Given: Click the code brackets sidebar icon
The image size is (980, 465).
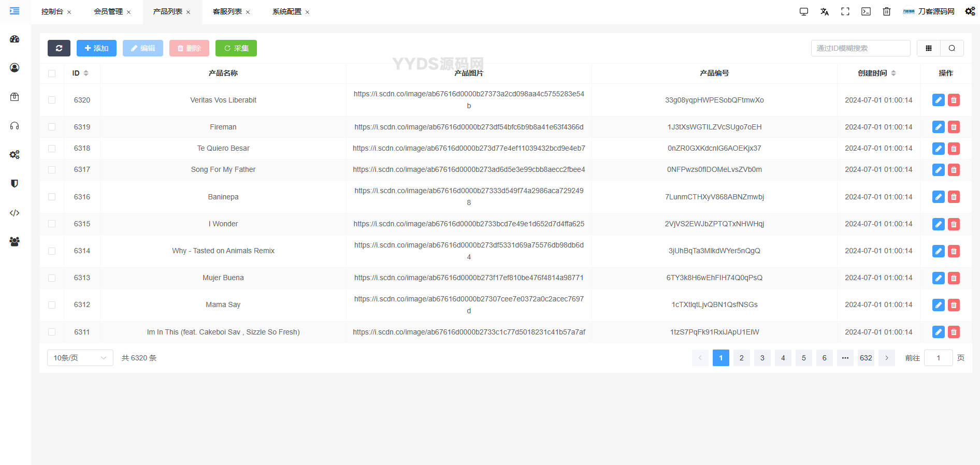Looking at the screenshot, I should [x=15, y=213].
